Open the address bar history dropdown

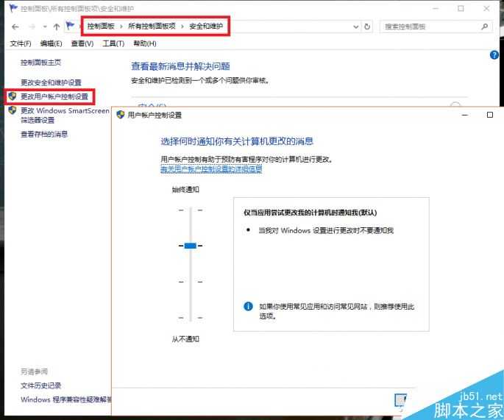coord(355,26)
